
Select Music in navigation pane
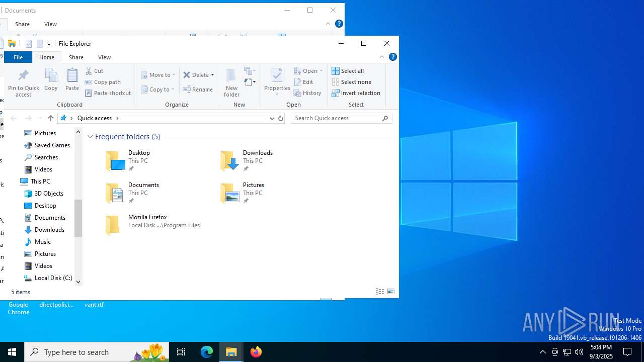click(38, 242)
